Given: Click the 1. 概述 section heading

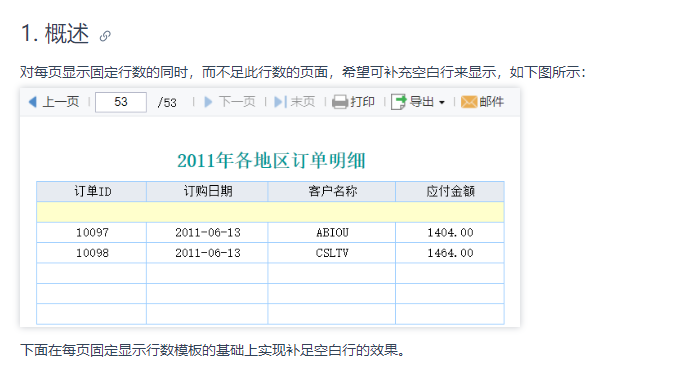Looking at the screenshot, I should pos(55,34).
